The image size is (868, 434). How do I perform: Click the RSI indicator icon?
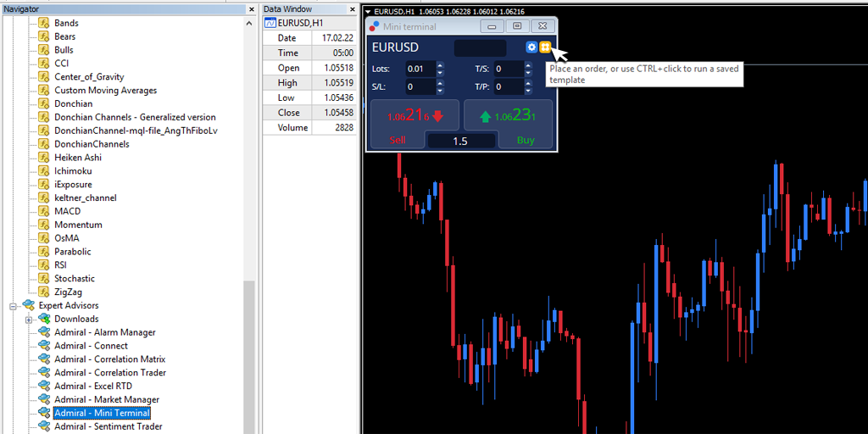(44, 265)
